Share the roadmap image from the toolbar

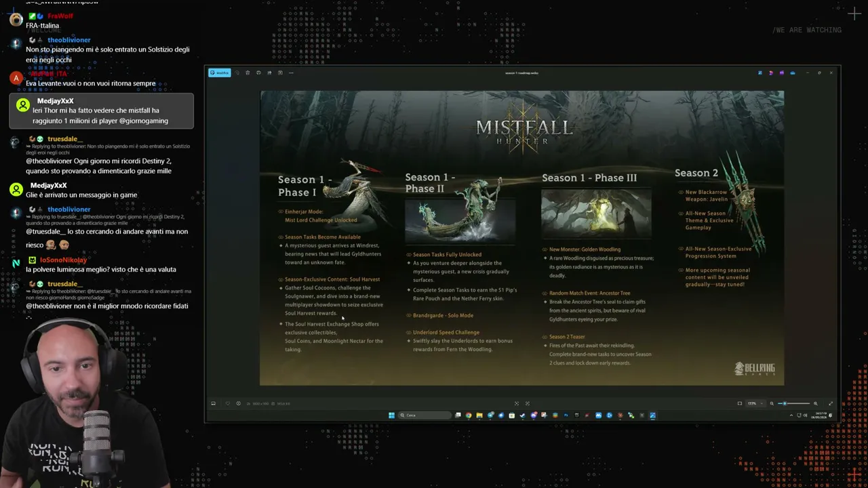[x=269, y=73]
